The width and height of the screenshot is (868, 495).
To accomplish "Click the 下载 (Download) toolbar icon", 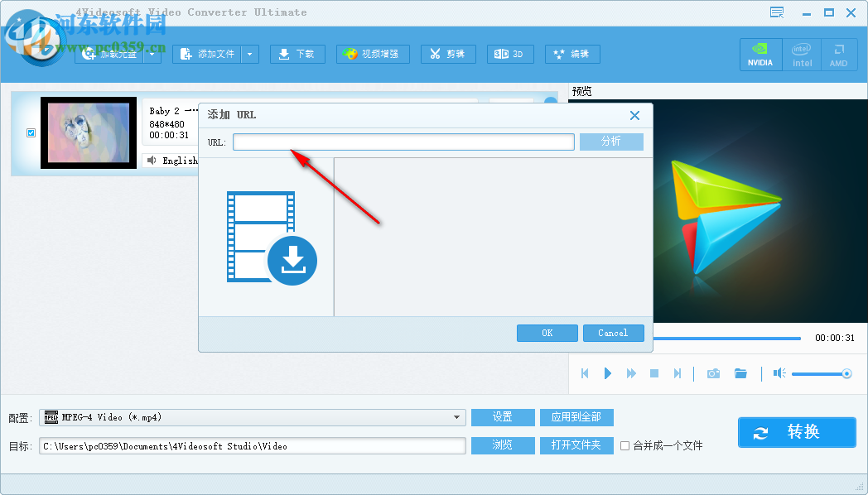I will 297,54.
